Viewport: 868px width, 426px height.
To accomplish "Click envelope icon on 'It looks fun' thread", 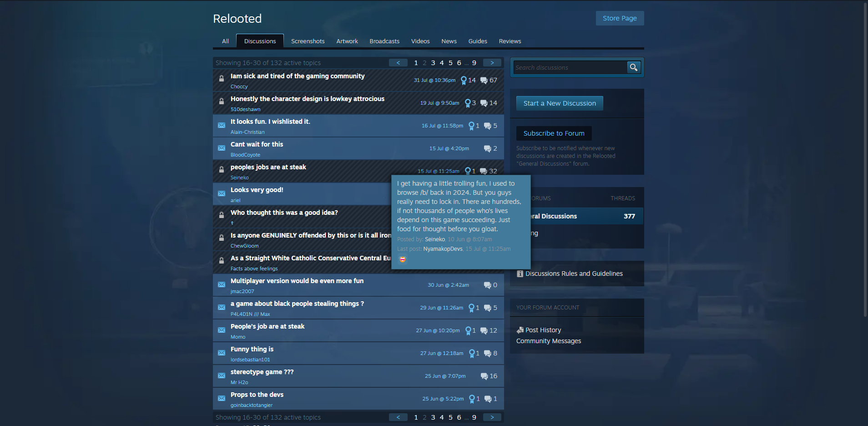I will pos(222,125).
